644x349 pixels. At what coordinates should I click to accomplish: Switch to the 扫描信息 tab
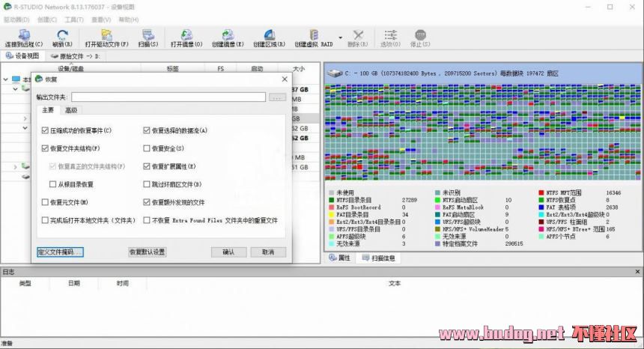pyautogui.click(x=378, y=258)
